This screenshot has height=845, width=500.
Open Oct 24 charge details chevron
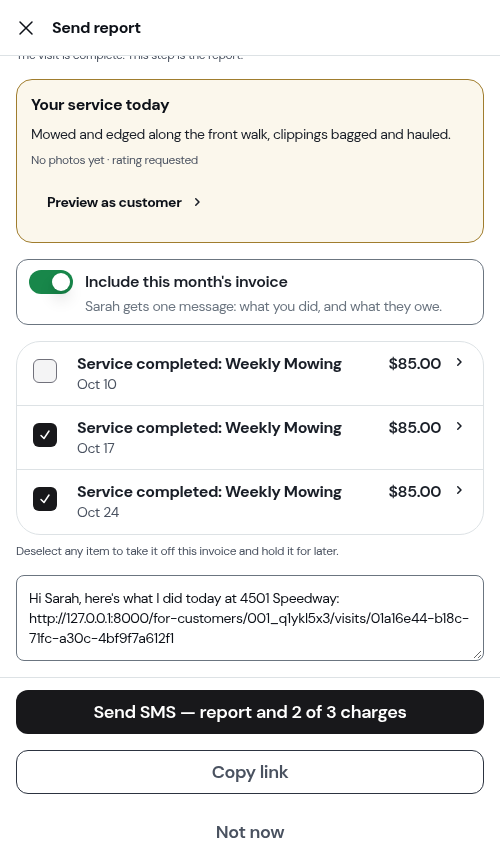pyautogui.click(x=459, y=491)
